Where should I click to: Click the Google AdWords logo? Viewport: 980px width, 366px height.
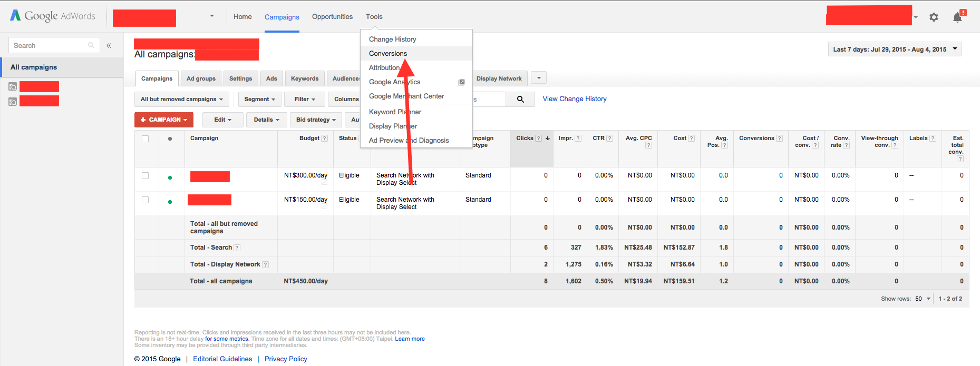[x=53, y=16]
